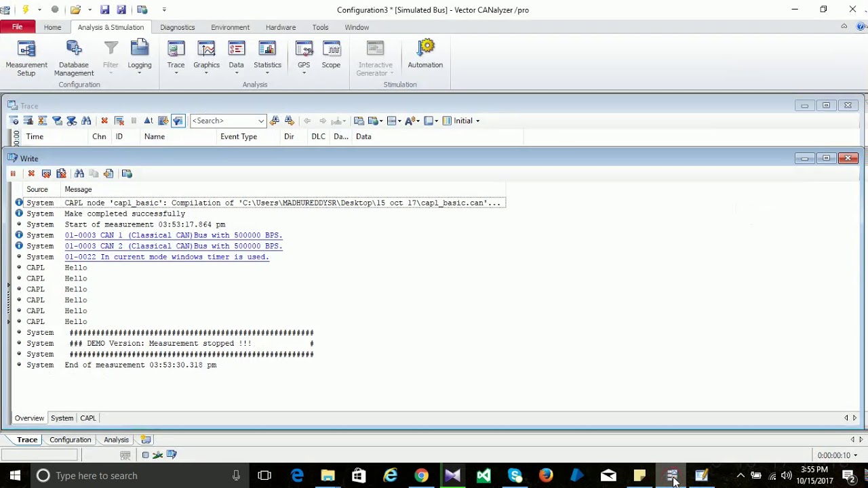Switch to the Configuration desktop tab
The width and height of the screenshot is (868, 488).
click(x=71, y=440)
